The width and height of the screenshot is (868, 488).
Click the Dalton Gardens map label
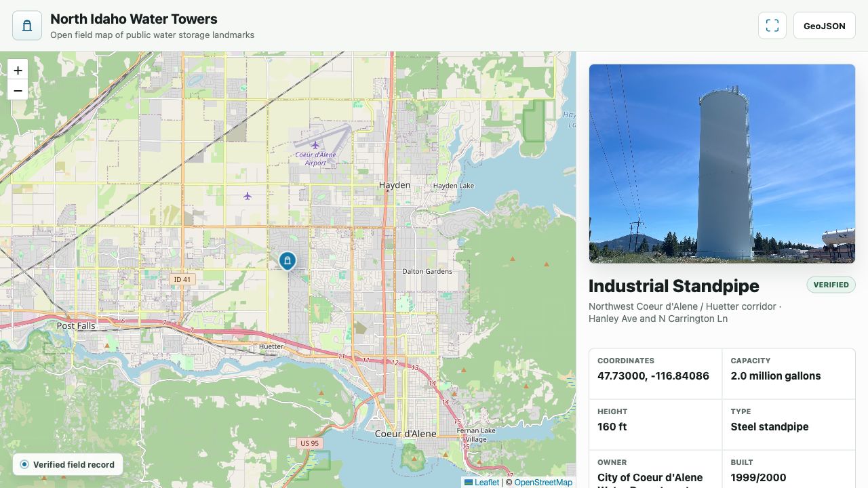[427, 271]
